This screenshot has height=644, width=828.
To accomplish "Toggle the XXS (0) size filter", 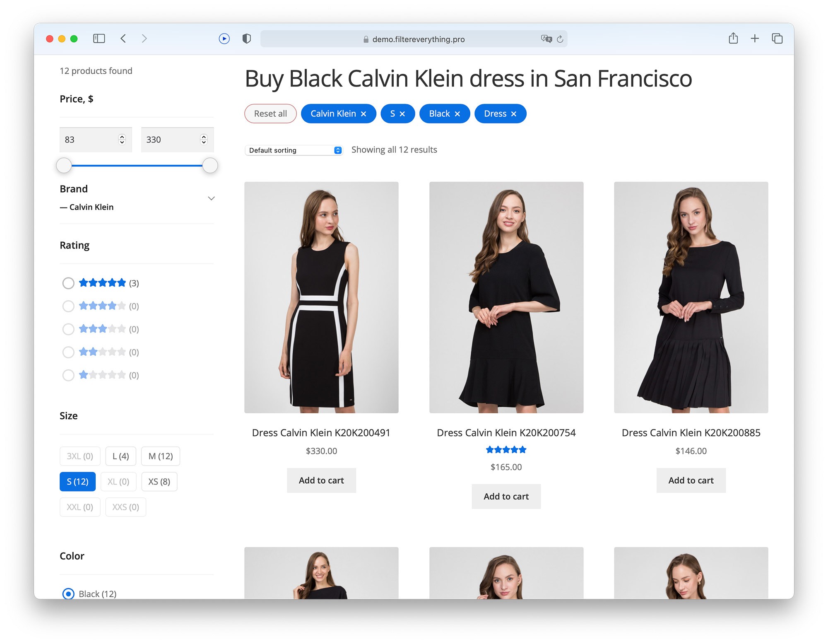I will 126,507.
